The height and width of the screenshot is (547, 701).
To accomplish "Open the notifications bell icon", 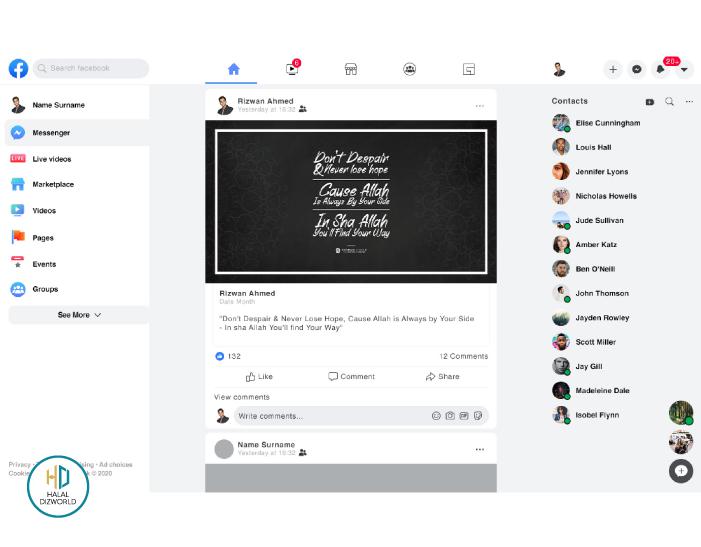I will 660,69.
